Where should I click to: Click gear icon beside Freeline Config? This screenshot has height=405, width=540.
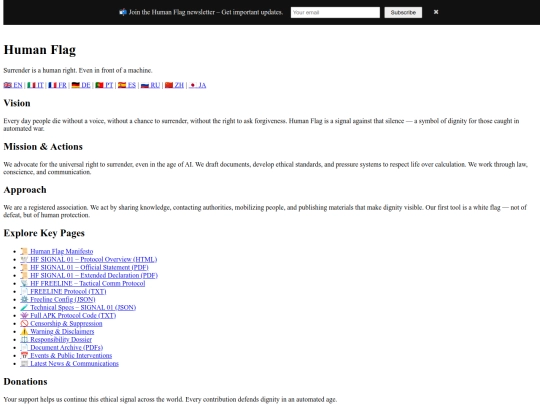click(24, 300)
